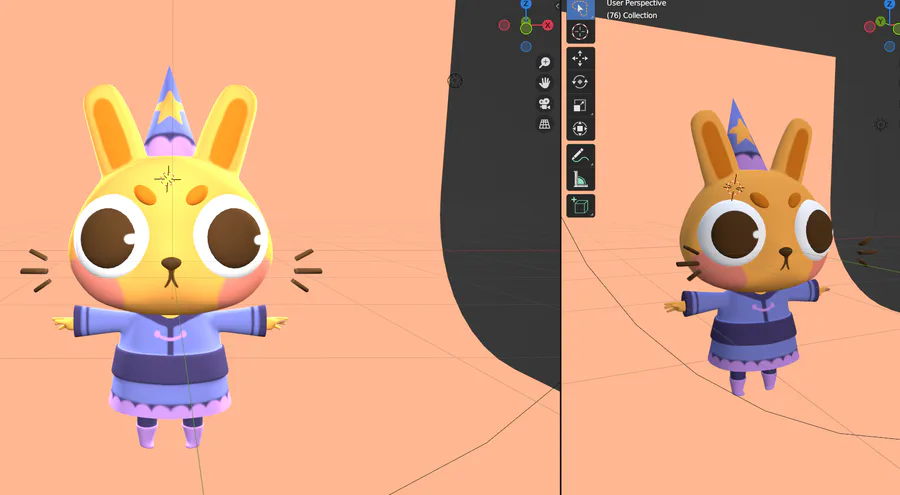Click green Y axis on right viewport gizmo
Image resolution: width=900 pixels, height=495 pixels.
(x=881, y=22)
